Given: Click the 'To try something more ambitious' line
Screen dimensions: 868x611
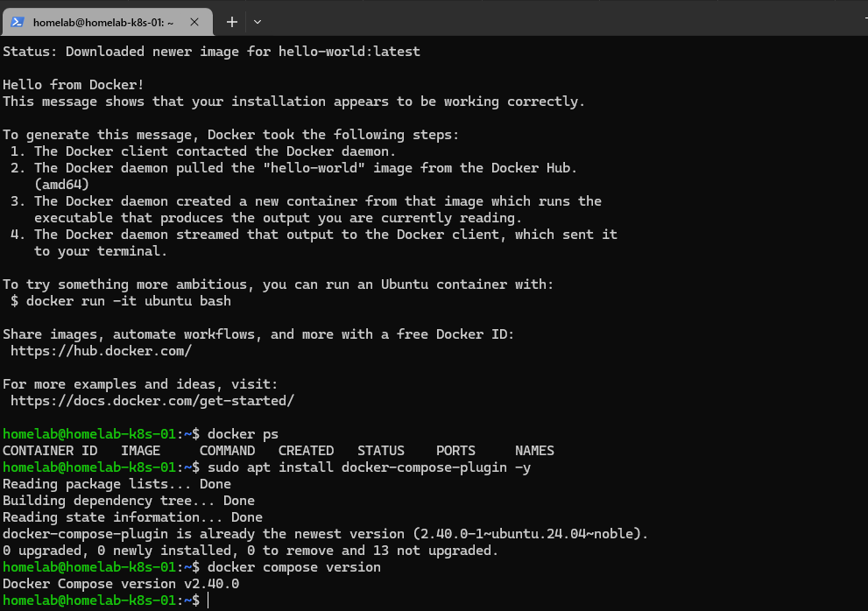Looking at the screenshot, I should click(x=278, y=284).
